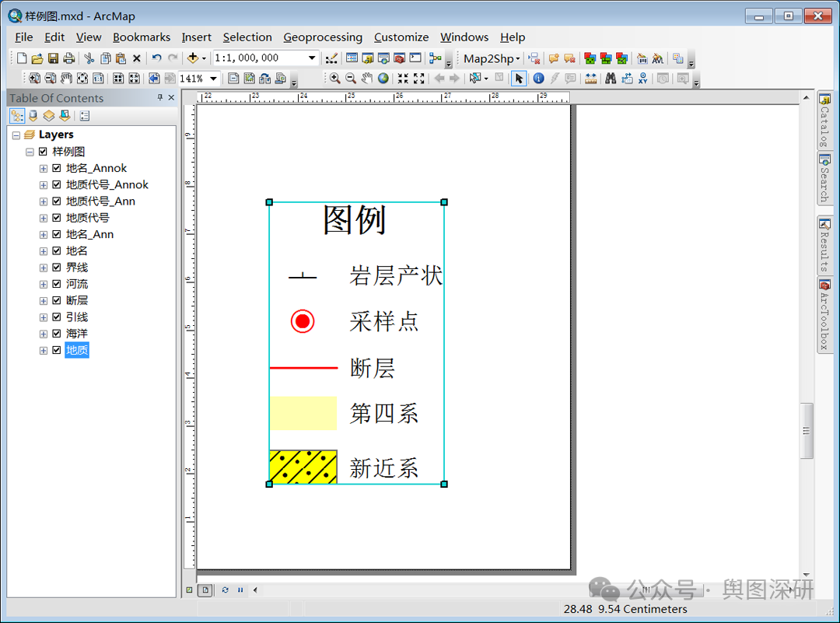Click the Open folder icon
The height and width of the screenshot is (623, 840).
click(x=37, y=58)
